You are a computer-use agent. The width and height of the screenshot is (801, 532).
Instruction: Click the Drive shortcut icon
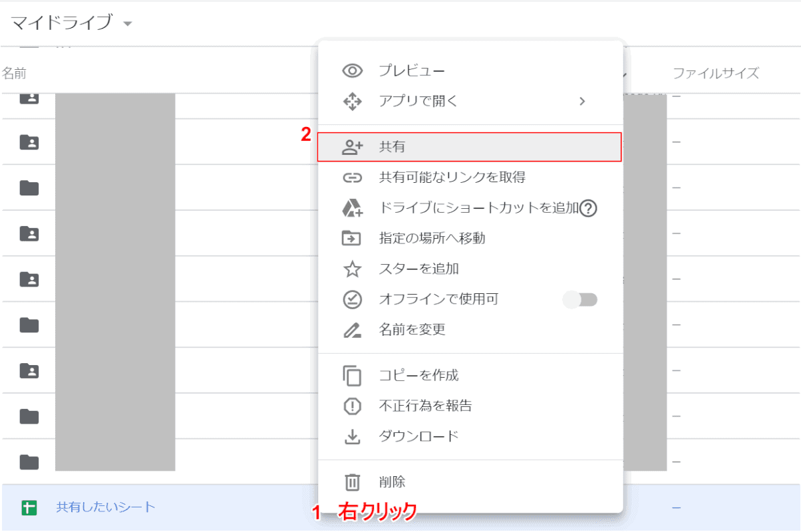352,208
